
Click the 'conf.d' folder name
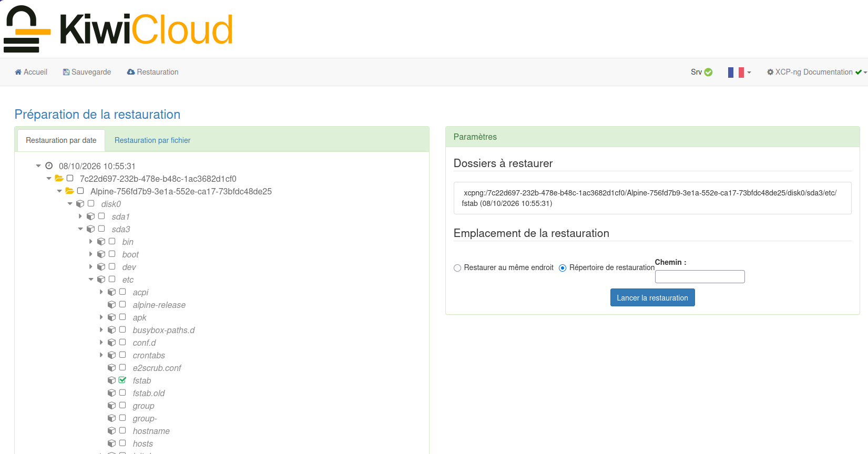[144, 343]
